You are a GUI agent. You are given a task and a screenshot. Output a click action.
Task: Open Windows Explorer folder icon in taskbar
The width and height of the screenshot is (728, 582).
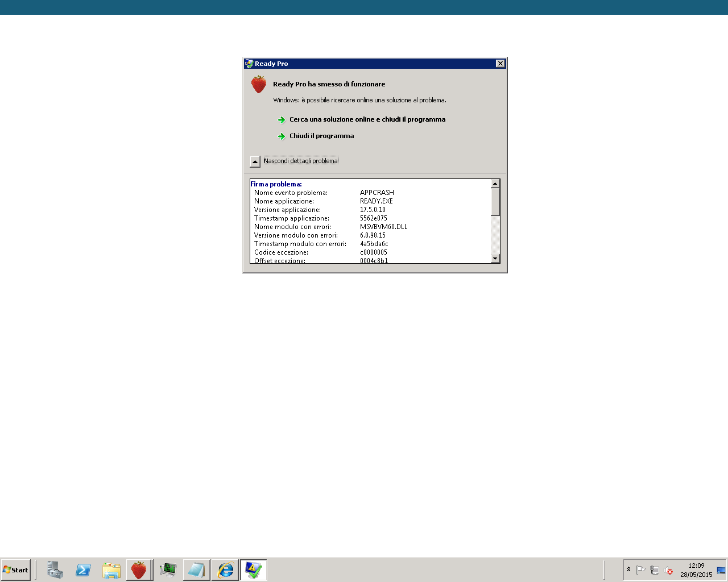point(111,570)
